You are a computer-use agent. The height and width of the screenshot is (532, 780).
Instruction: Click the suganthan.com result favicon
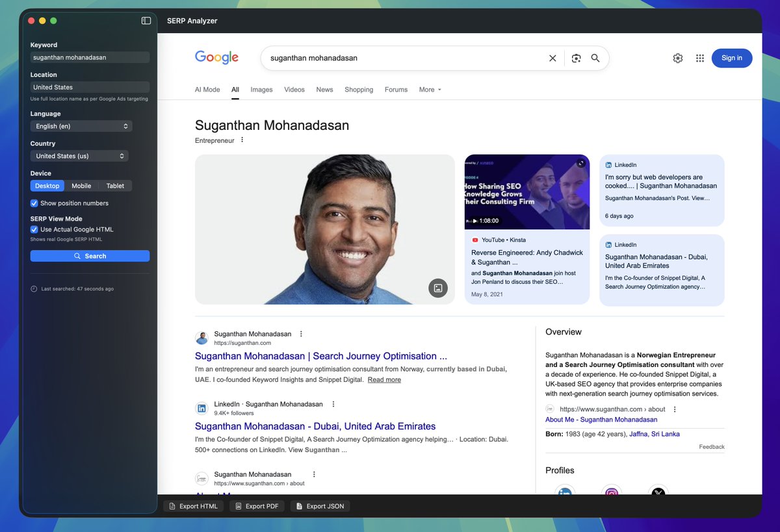coord(201,338)
